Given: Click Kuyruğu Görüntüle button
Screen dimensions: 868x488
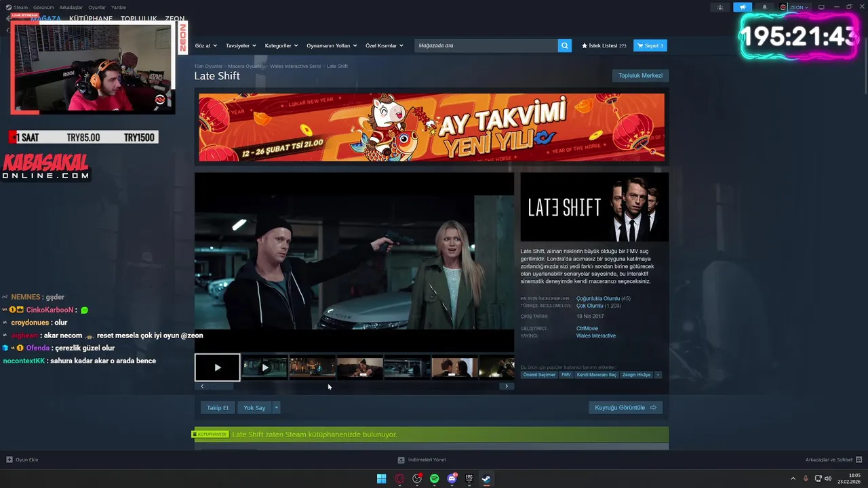Looking at the screenshot, I should (x=625, y=407).
